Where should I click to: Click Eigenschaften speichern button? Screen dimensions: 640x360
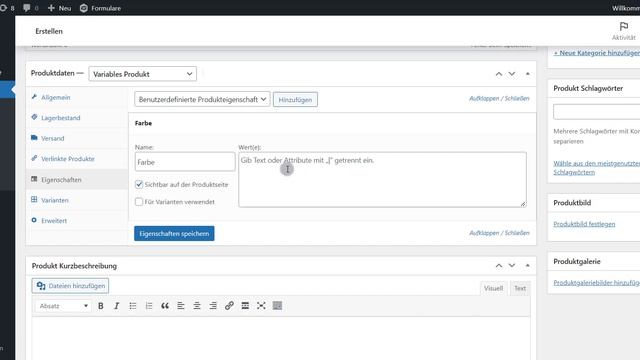pyautogui.click(x=174, y=233)
